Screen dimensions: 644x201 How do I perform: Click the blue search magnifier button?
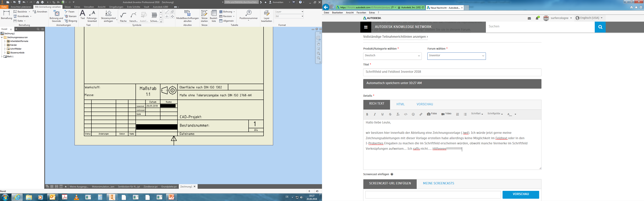[x=600, y=27]
